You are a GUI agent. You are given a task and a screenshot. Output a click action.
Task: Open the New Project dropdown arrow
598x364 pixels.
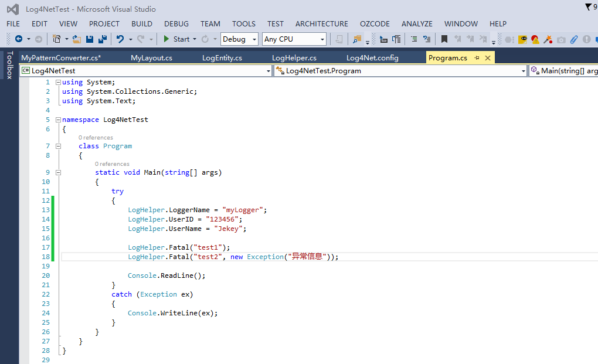67,39
